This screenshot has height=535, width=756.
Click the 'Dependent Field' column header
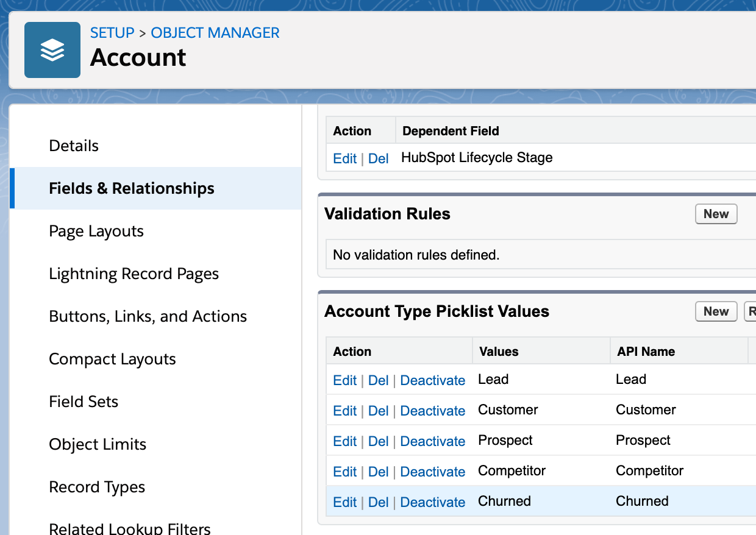point(451,131)
